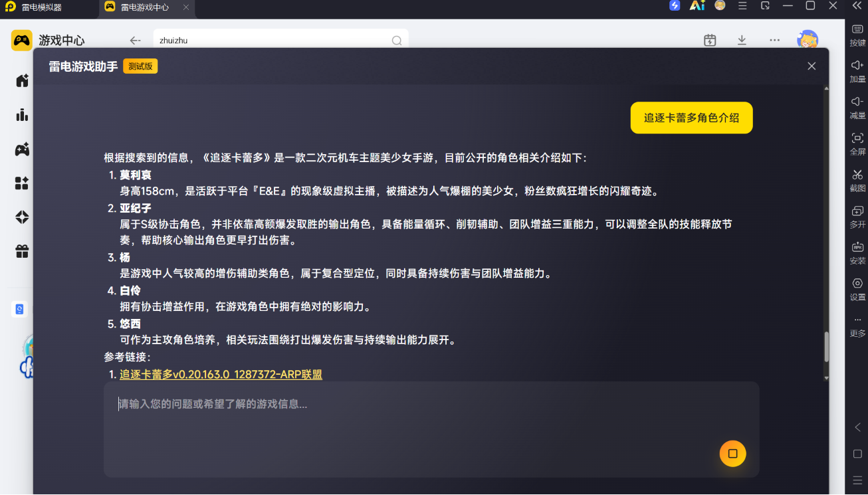Open the four-point star icon in sidebar
This screenshot has height=495, width=868.
coord(22,217)
